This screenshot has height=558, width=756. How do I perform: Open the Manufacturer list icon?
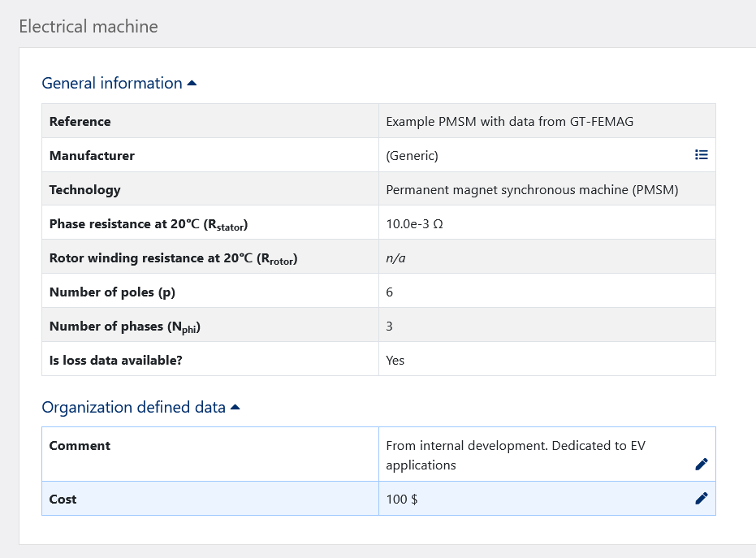702,155
